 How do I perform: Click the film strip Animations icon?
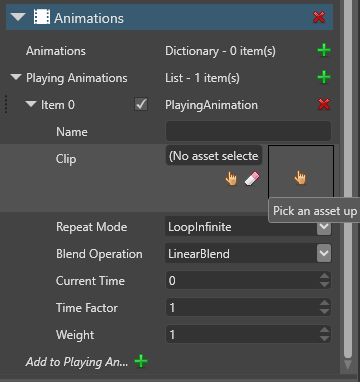click(42, 17)
